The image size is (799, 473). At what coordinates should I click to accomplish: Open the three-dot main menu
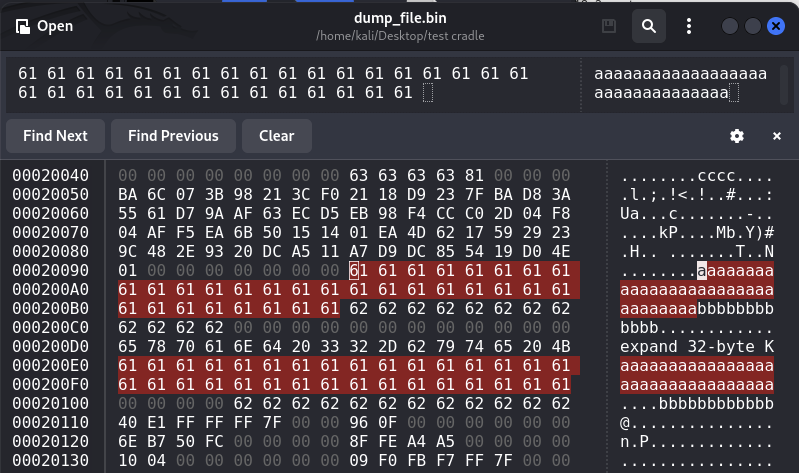689,26
